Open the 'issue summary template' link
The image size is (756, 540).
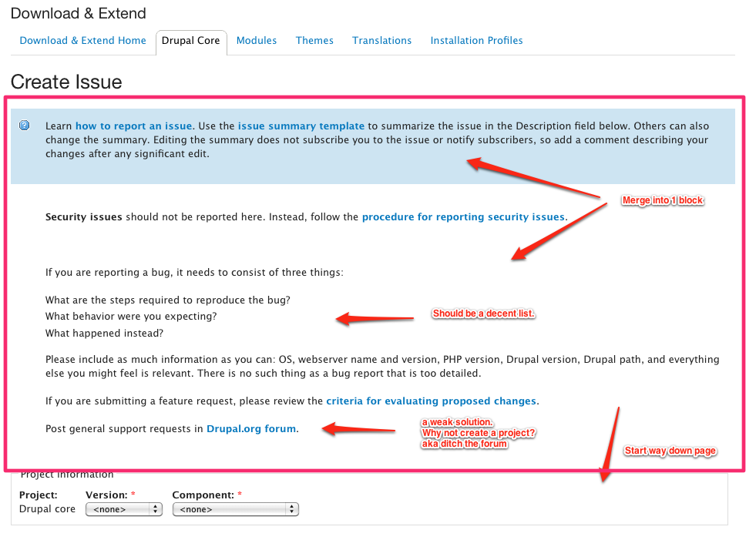[x=301, y=126]
